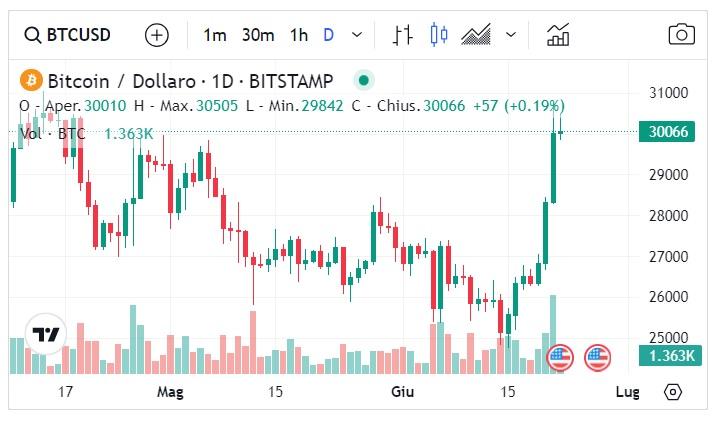Image resolution: width=718 pixels, height=426 pixels.
Task: Select the candlestick chart style
Action: (x=438, y=35)
